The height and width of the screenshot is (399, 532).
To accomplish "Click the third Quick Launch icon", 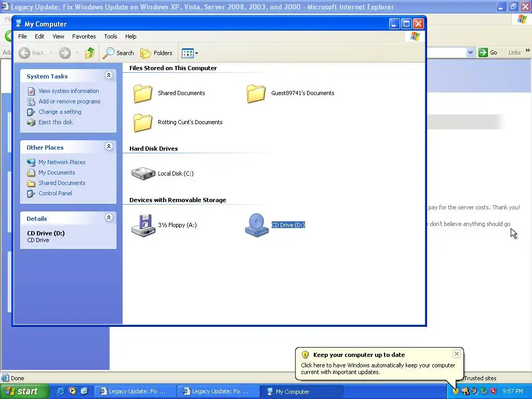I will (x=84, y=391).
